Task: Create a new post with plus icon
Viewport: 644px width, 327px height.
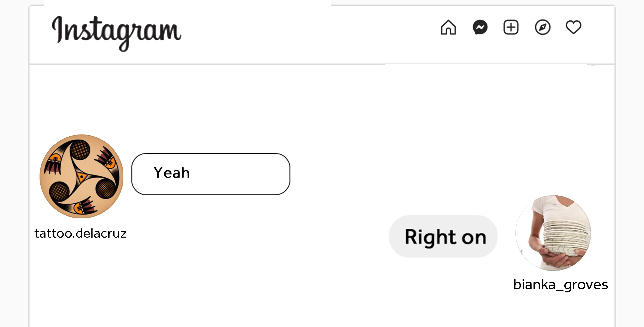Action: (x=511, y=27)
